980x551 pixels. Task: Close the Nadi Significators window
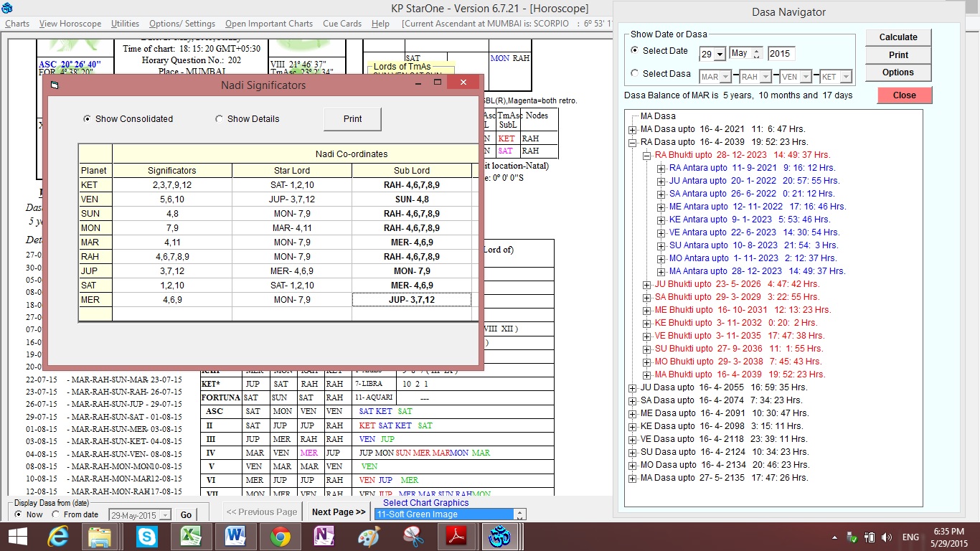click(463, 83)
